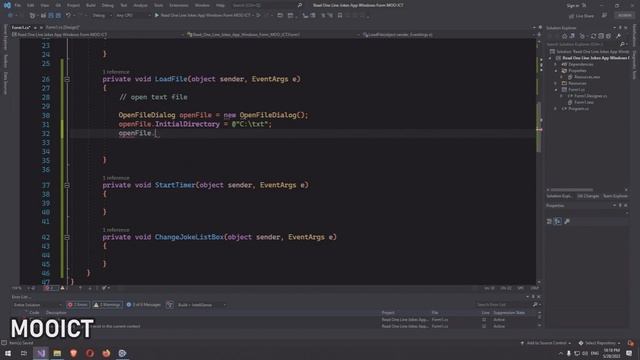
Task: Click the Windows Start button
Action: tap(8, 353)
